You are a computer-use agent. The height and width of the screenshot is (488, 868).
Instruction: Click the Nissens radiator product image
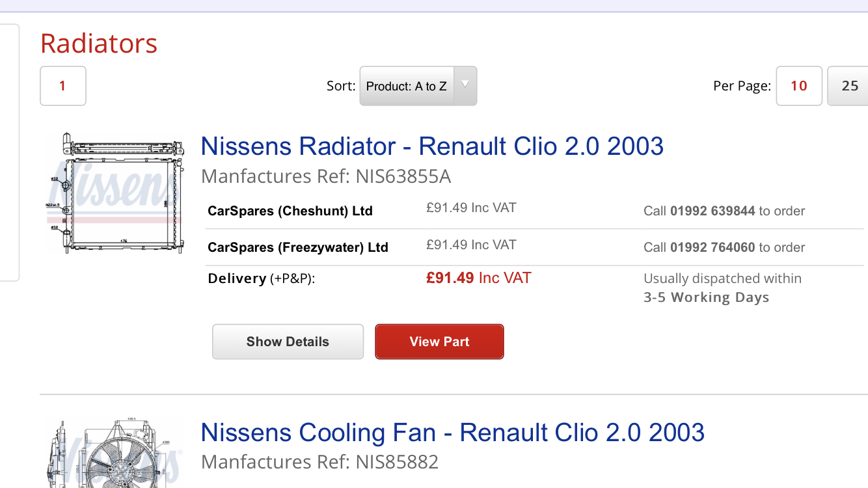(115, 194)
